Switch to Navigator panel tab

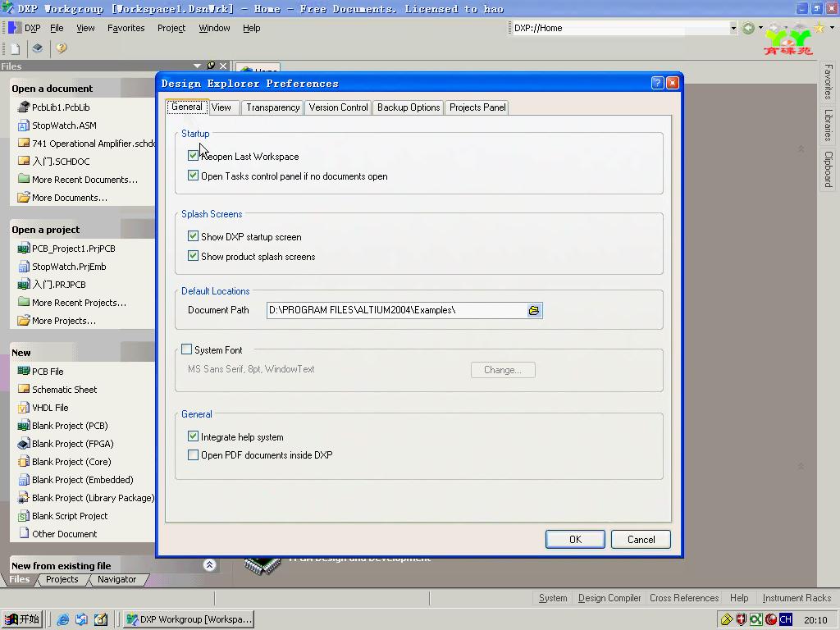click(116, 579)
